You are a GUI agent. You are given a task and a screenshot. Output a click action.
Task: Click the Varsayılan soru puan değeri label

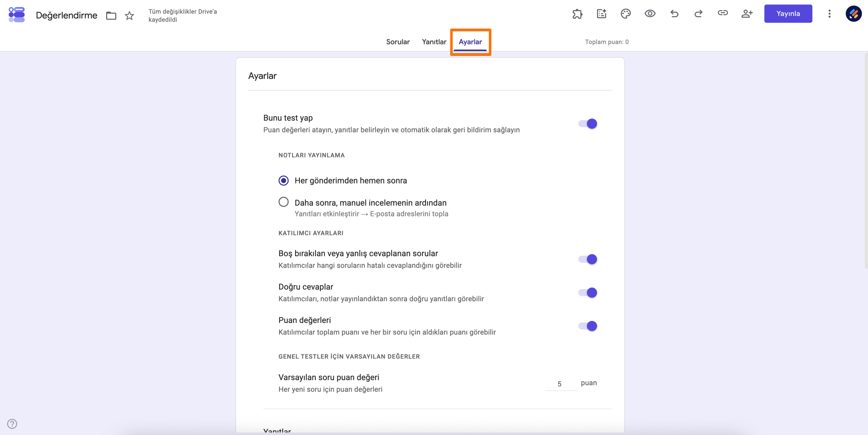click(329, 377)
